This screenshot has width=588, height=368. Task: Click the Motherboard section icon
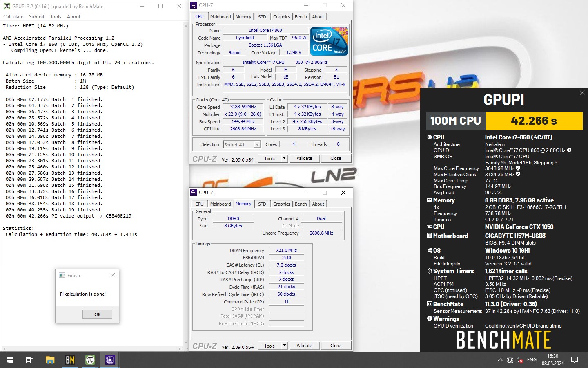point(430,236)
